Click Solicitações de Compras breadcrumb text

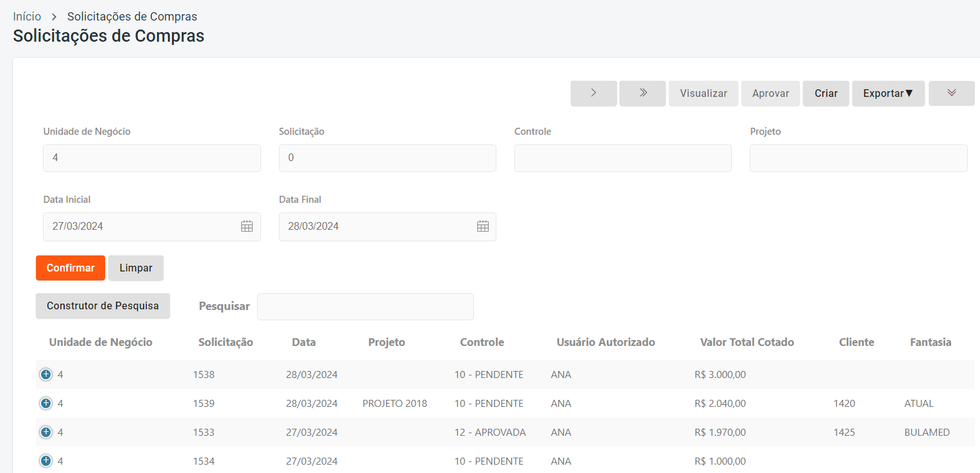pos(132,17)
